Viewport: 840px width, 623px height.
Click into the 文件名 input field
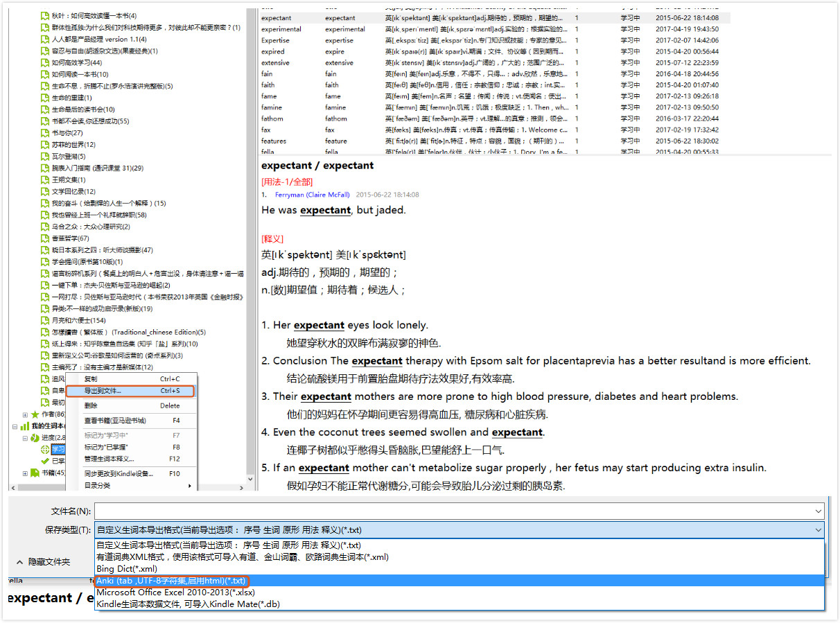457,511
